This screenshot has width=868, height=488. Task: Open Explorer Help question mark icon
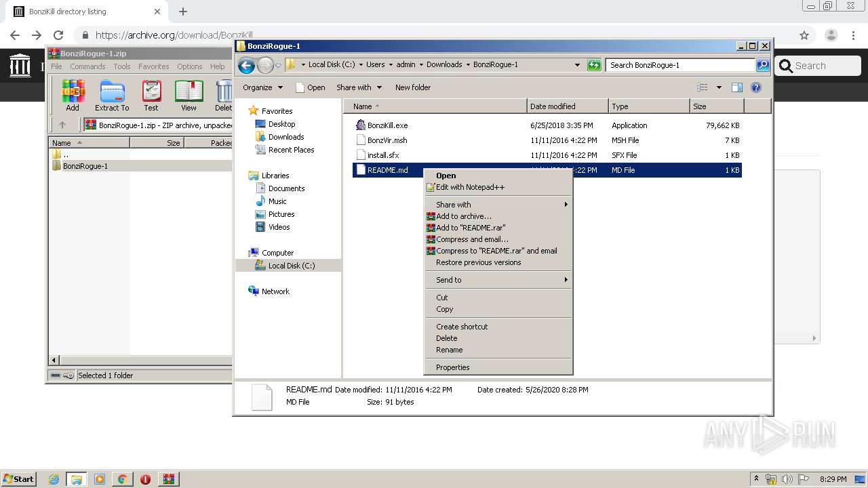coord(756,87)
